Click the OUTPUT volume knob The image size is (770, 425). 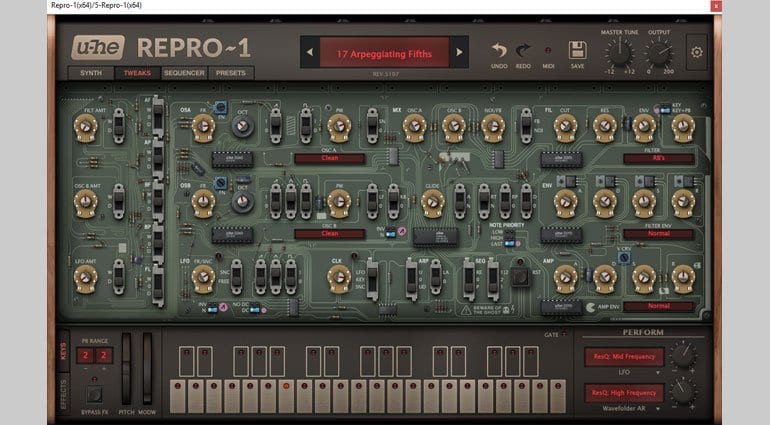click(659, 53)
